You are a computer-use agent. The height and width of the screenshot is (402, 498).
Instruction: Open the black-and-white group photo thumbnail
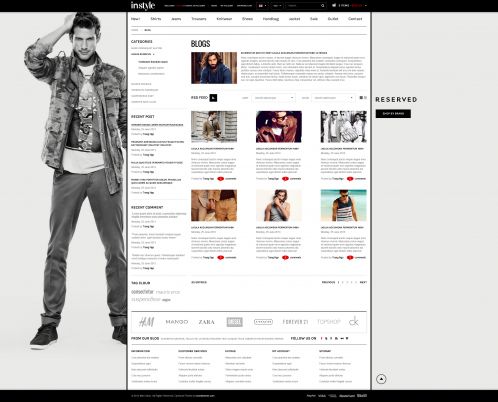pyautogui.click(x=344, y=127)
